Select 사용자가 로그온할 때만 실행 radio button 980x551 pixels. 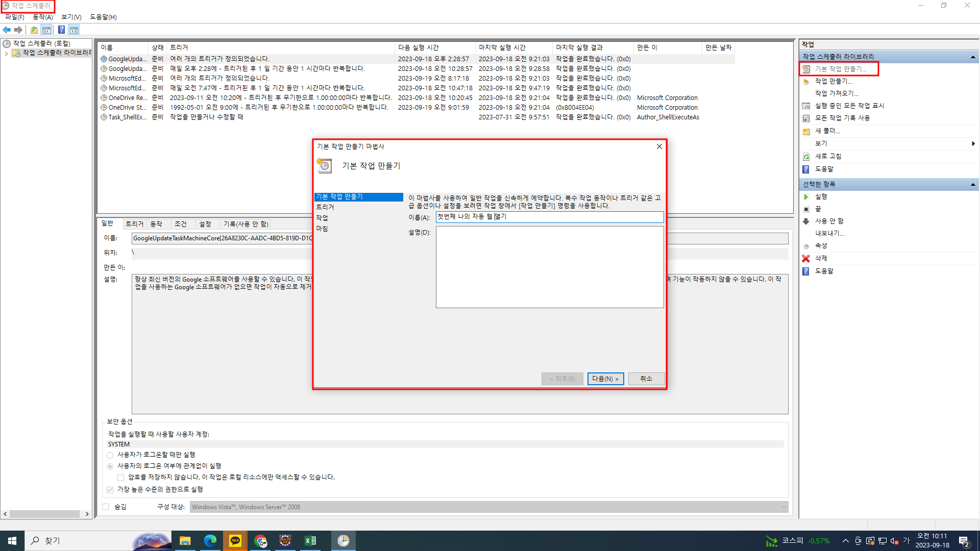[x=110, y=455]
